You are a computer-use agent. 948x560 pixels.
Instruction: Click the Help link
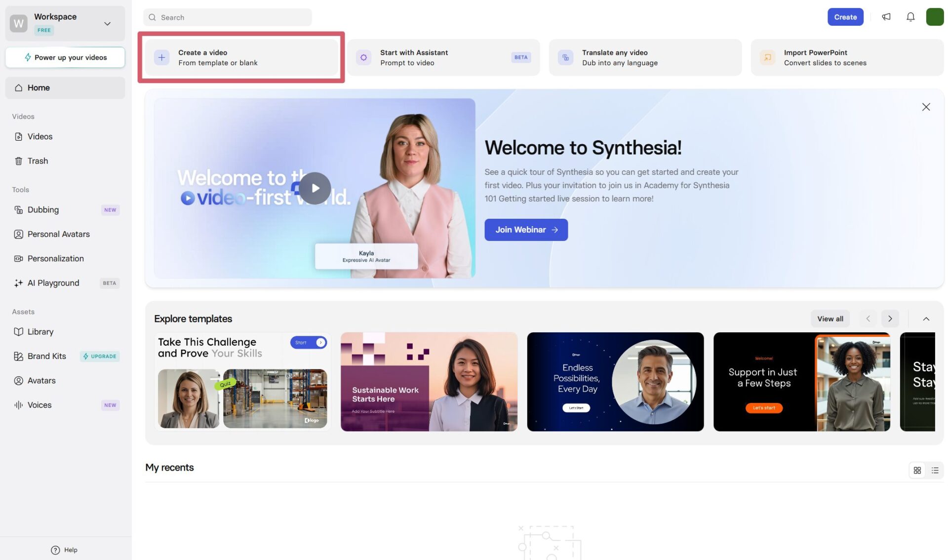pyautogui.click(x=65, y=550)
